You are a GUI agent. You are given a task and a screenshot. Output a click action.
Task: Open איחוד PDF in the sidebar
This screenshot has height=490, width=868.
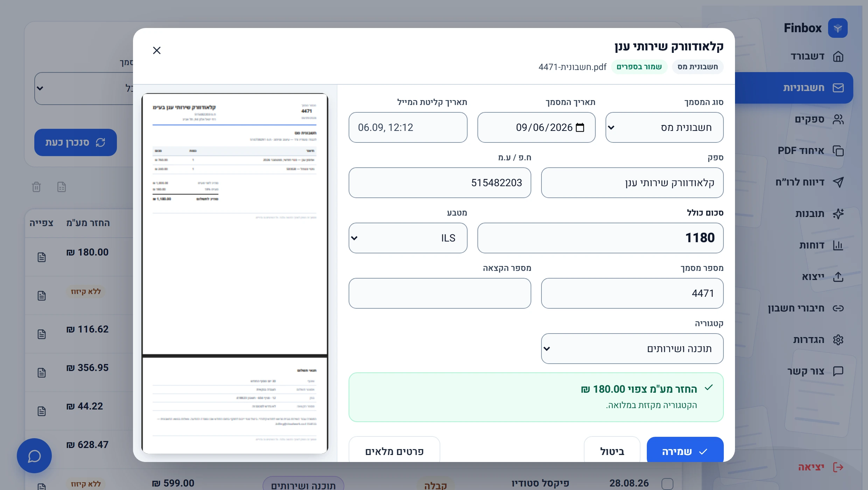pos(811,151)
